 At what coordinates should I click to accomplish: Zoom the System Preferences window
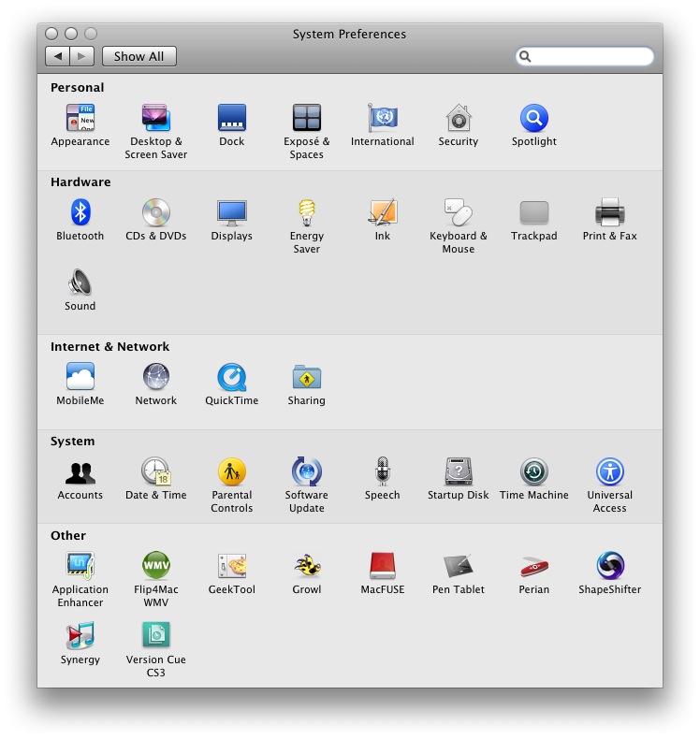91,34
